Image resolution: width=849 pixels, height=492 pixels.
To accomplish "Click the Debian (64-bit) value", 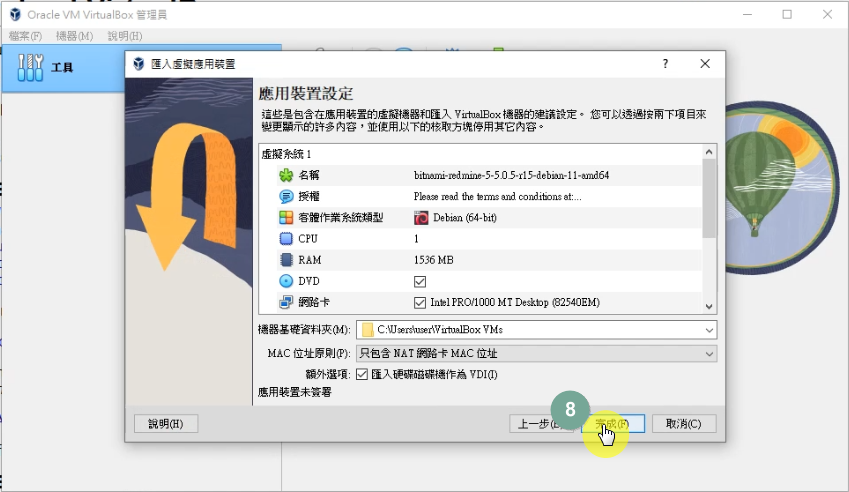I will [465, 218].
